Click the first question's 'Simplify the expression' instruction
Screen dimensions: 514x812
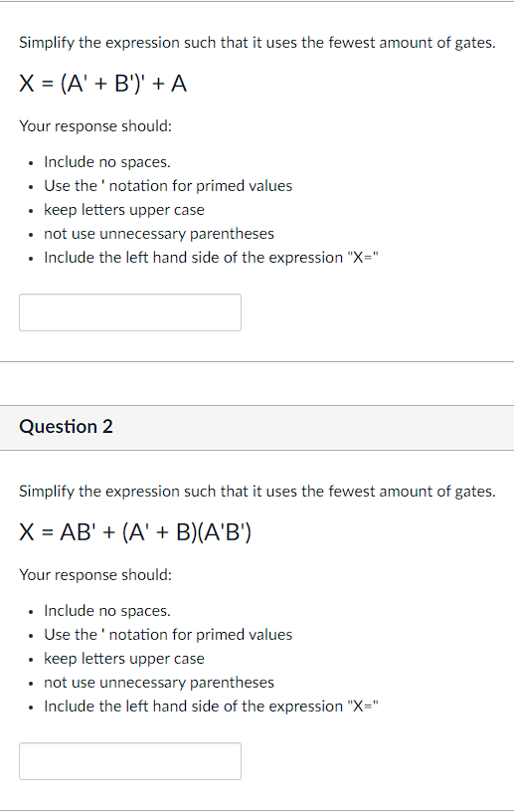(257, 43)
